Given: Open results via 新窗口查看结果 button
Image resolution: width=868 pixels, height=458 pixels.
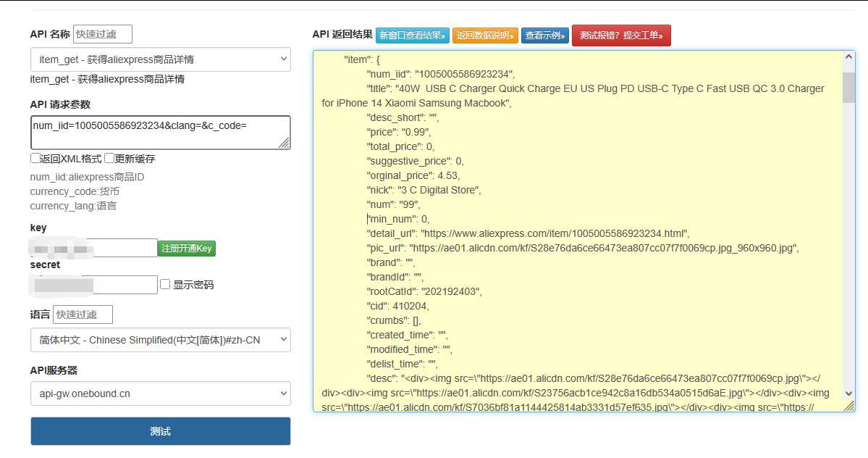Looking at the screenshot, I should (x=413, y=36).
